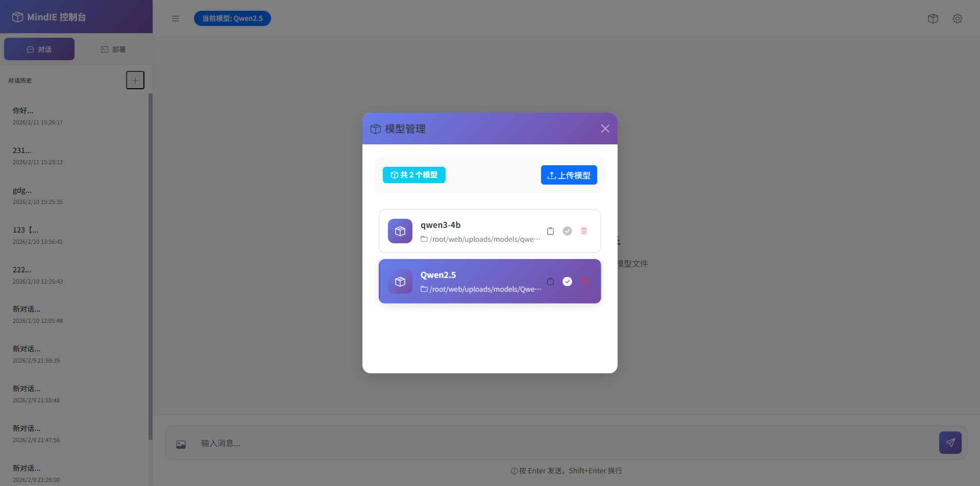
Task: Click the qwen3-4b folder path
Action: tap(481, 239)
